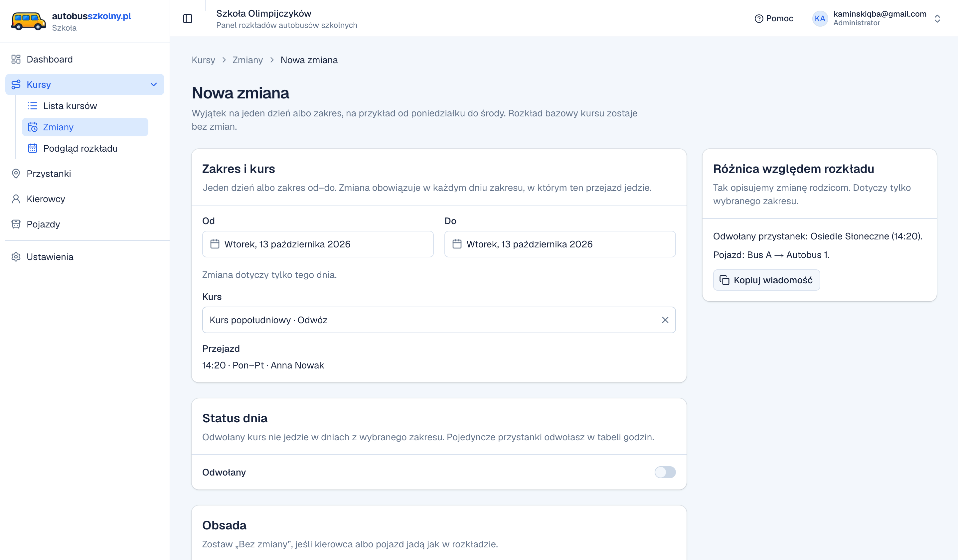Click the Pomoc help link
The width and height of the screenshot is (958, 560).
(774, 19)
